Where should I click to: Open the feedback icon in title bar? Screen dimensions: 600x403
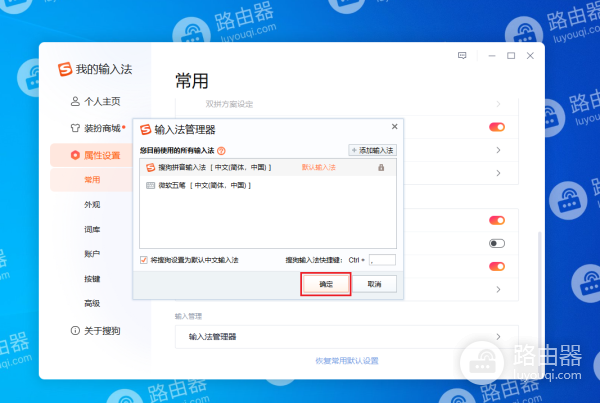coord(462,55)
